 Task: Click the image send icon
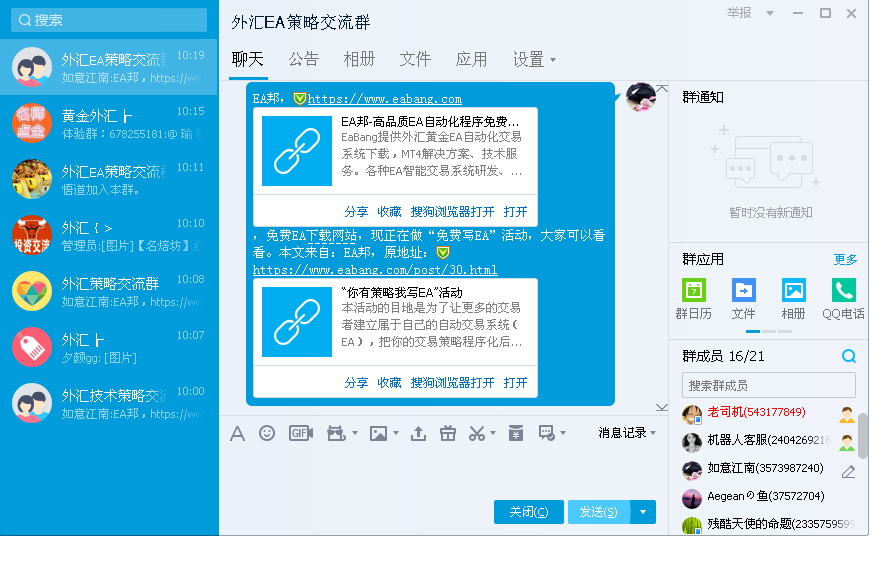pos(378,434)
